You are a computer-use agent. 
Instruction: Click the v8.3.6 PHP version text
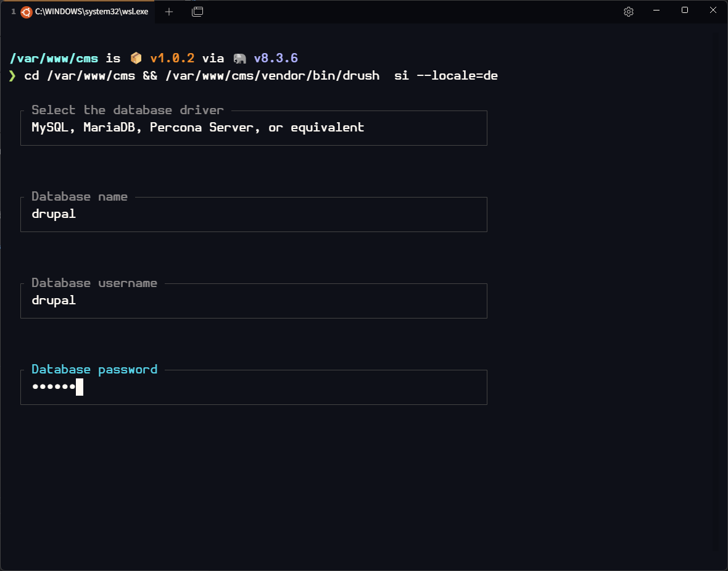[x=276, y=59]
